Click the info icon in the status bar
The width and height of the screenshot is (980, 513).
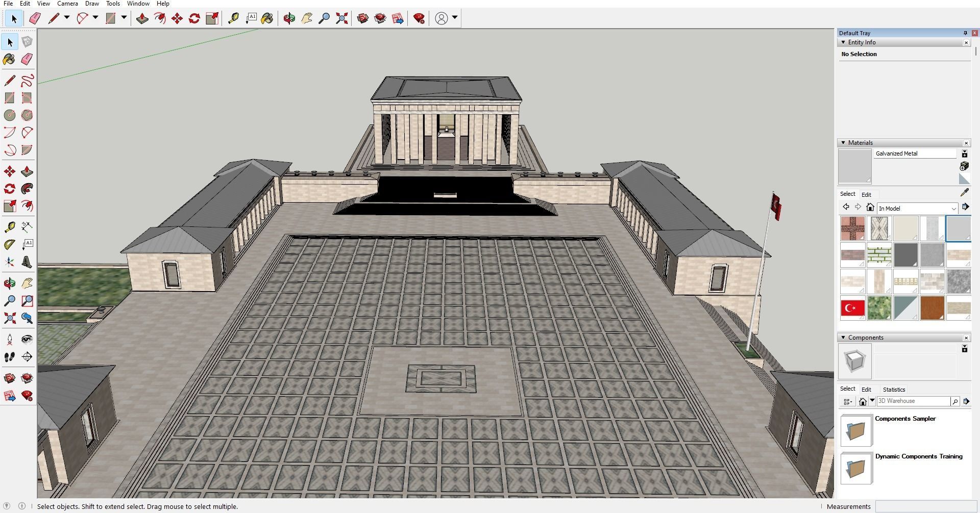click(x=22, y=506)
